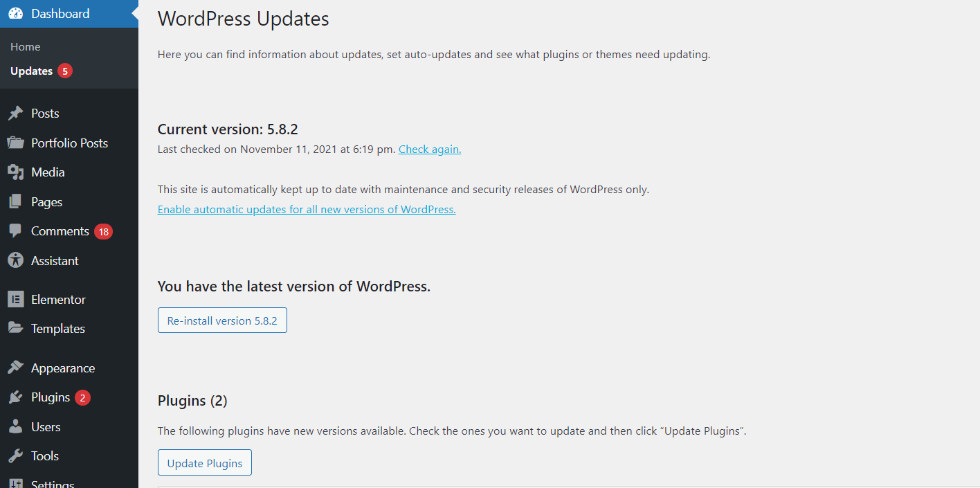
Task: Open the Elementor icon
Action: [x=15, y=300]
